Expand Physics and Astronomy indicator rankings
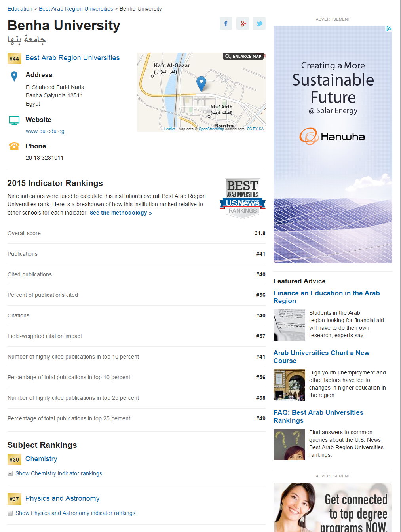The image size is (401, 532). pos(75,513)
